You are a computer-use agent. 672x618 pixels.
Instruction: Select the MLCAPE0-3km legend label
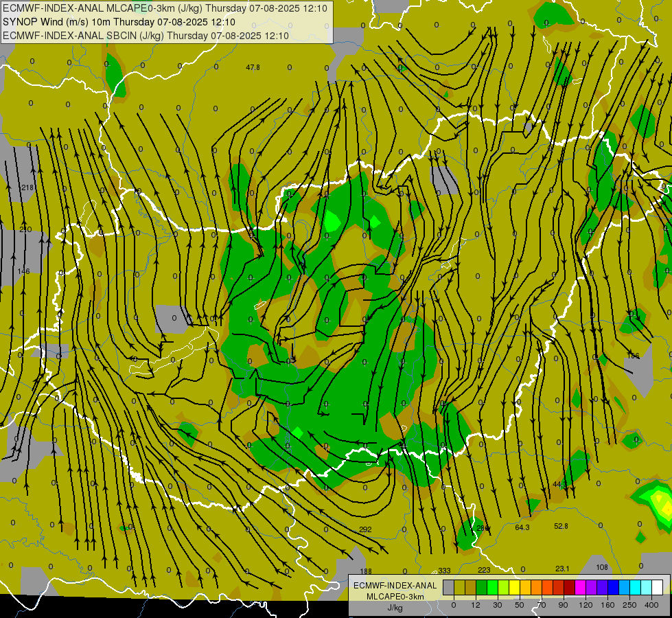pyautogui.click(x=395, y=597)
